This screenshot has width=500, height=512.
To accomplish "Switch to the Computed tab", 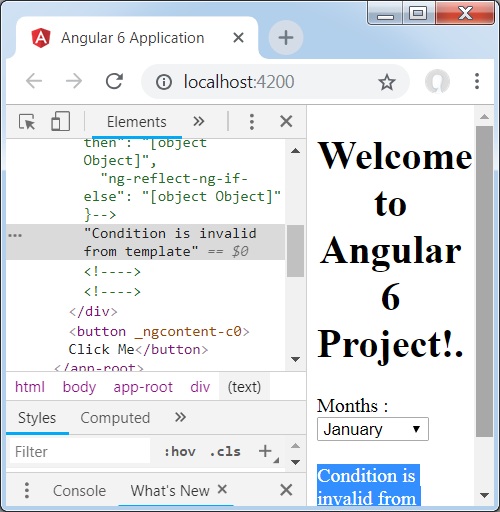I will [x=115, y=418].
